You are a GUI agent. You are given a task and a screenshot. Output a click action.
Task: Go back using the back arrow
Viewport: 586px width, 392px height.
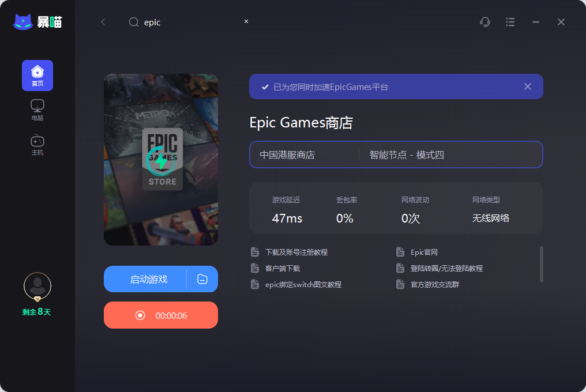pyautogui.click(x=103, y=22)
